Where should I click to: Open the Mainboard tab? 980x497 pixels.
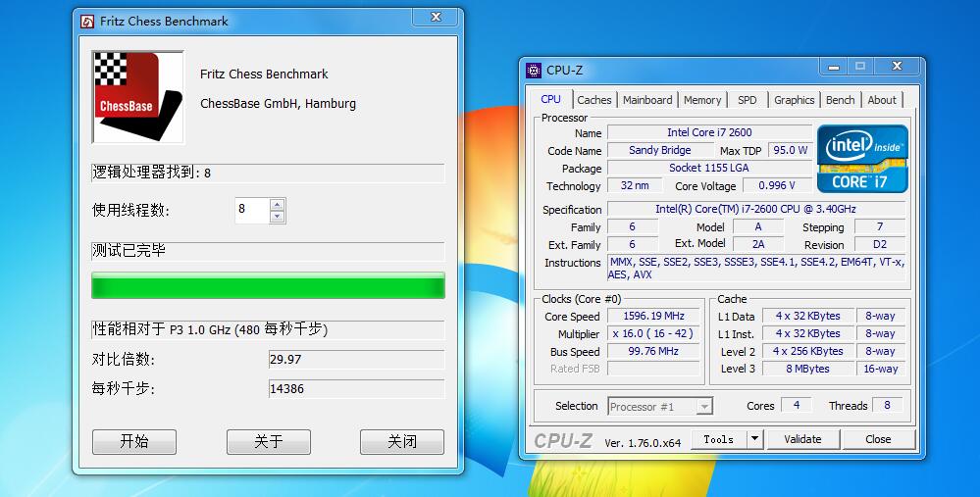tap(647, 100)
